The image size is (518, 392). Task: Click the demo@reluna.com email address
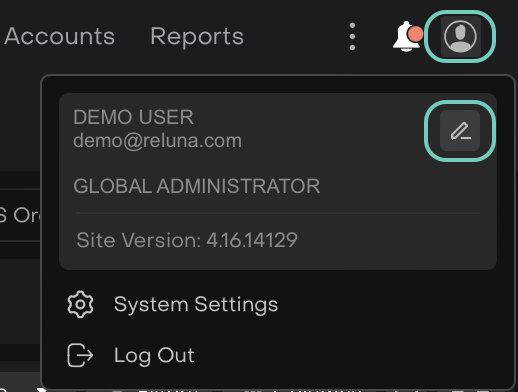[157, 141]
